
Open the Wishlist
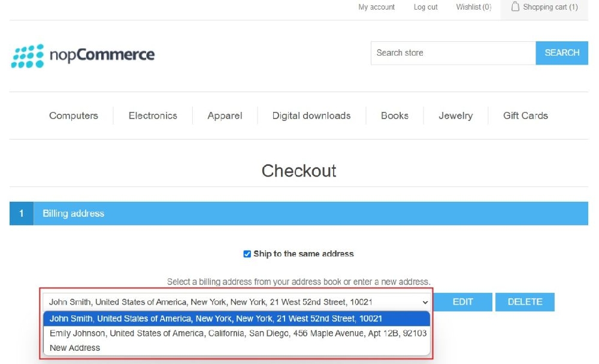tap(473, 7)
